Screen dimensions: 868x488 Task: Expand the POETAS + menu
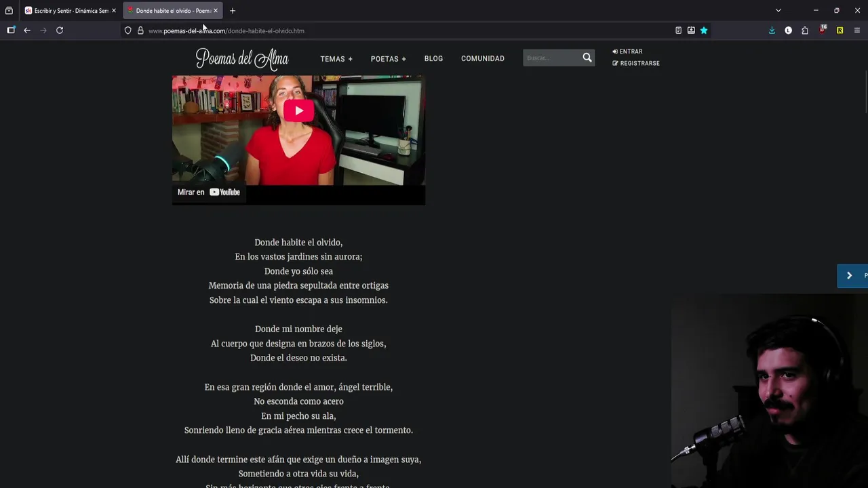(x=389, y=59)
